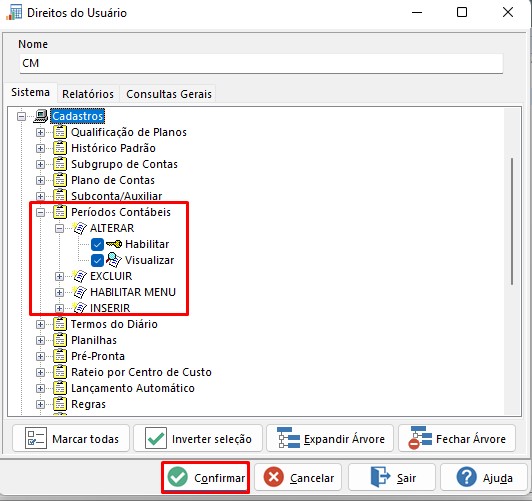Expand the Rateio por Centro de Custo node
This screenshot has height=501, width=532.
[40, 372]
